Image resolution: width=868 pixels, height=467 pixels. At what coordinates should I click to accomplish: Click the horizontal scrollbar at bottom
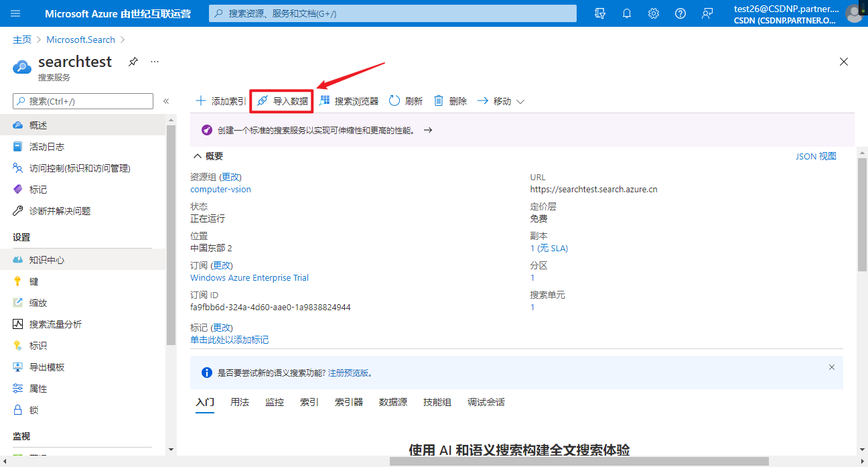pos(579,461)
